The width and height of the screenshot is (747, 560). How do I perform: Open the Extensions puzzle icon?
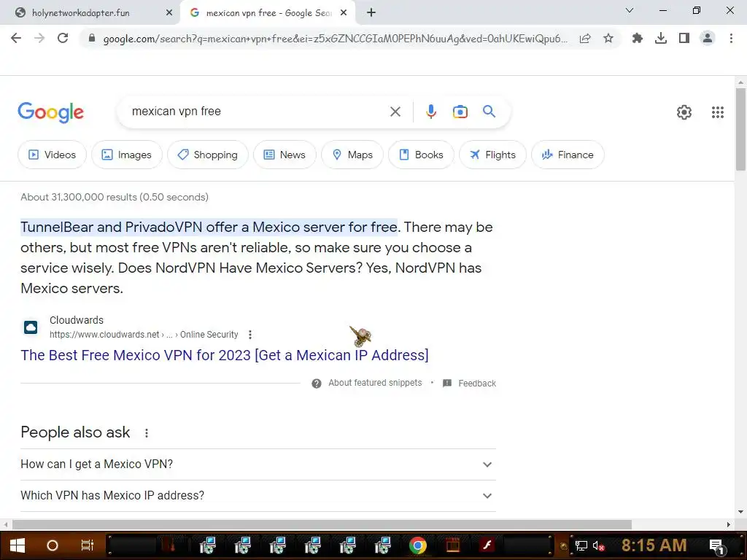coord(637,38)
